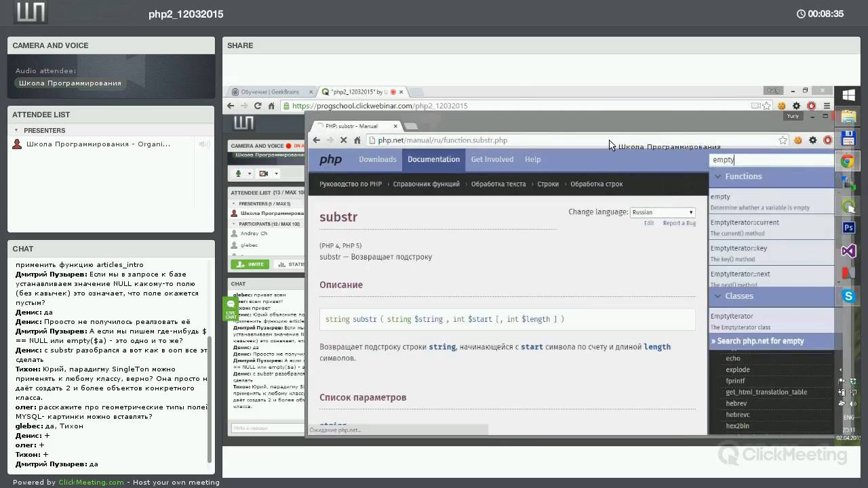The height and width of the screenshot is (488, 868).
Task: Reload the clickwebinar page
Action: [258, 106]
